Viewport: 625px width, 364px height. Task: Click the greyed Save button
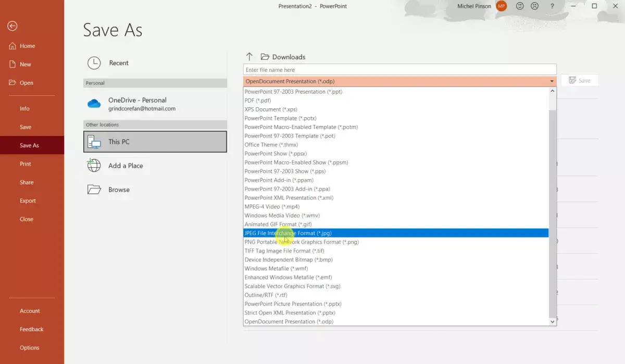tap(580, 80)
